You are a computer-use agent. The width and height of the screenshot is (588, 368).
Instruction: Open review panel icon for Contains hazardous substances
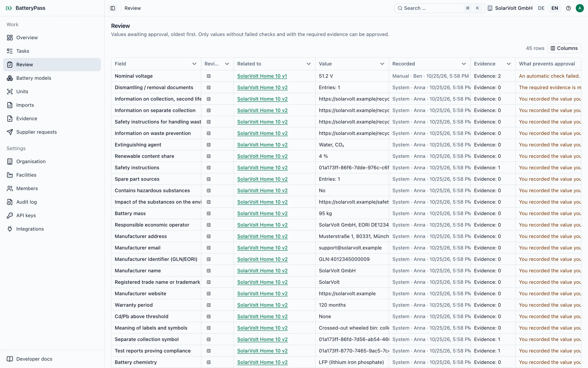coord(209,190)
